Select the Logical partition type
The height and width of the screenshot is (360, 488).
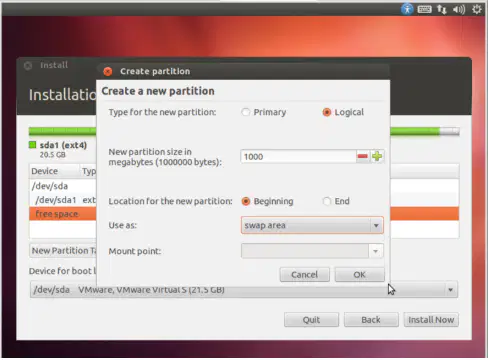(327, 112)
